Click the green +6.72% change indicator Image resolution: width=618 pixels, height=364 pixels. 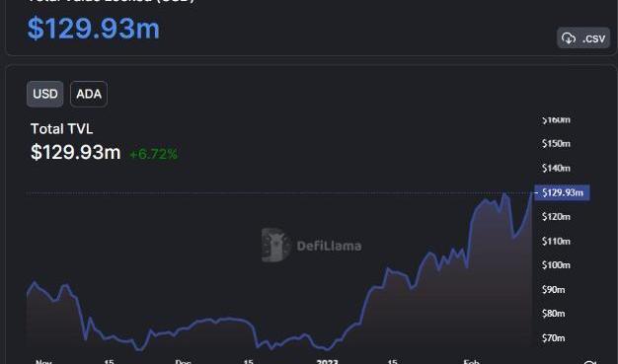click(153, 154)
